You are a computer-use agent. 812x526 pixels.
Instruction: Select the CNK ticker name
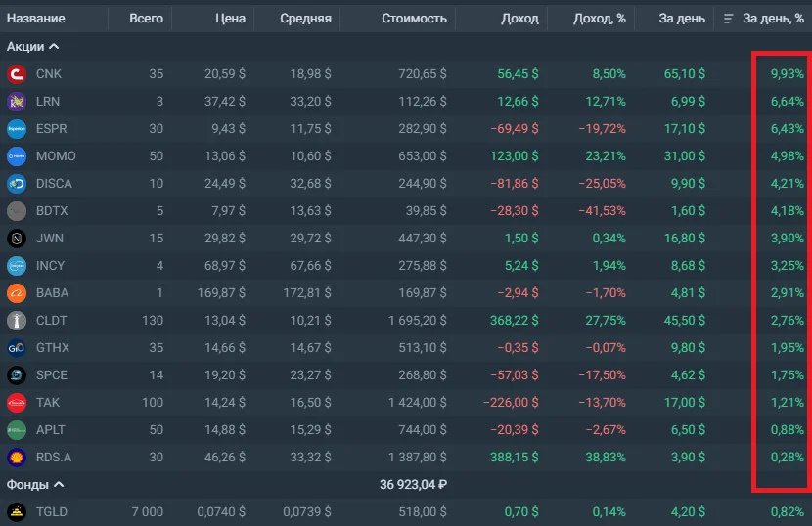49,74
